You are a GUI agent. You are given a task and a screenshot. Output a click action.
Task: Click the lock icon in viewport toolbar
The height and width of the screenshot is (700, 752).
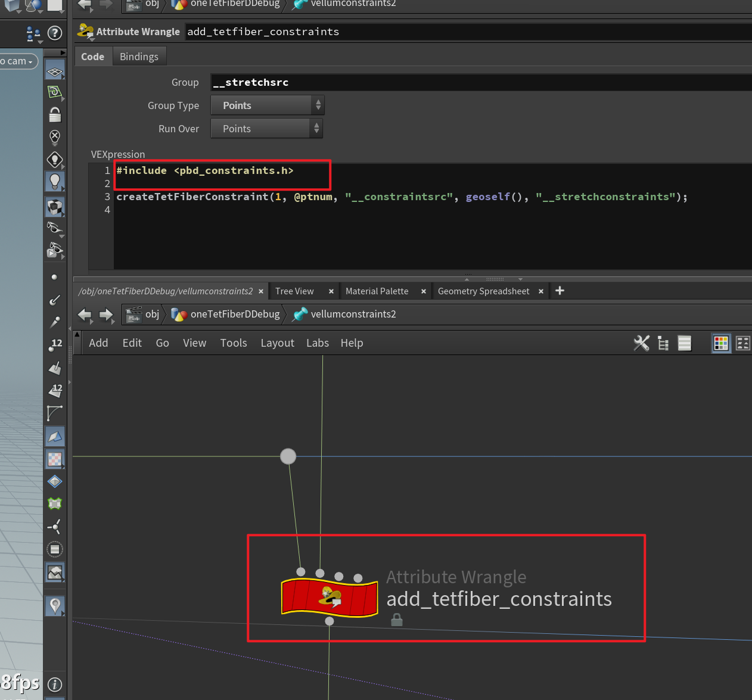click(x=55, y=115)
